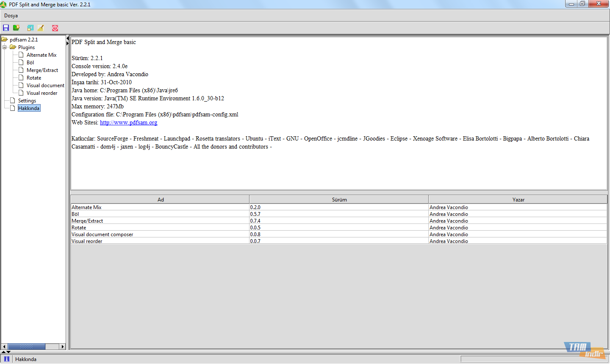The height and width of the screenshot is (364, 610).
Task: Select the pdfsam 2.2.1 root node
Action: 24,40
